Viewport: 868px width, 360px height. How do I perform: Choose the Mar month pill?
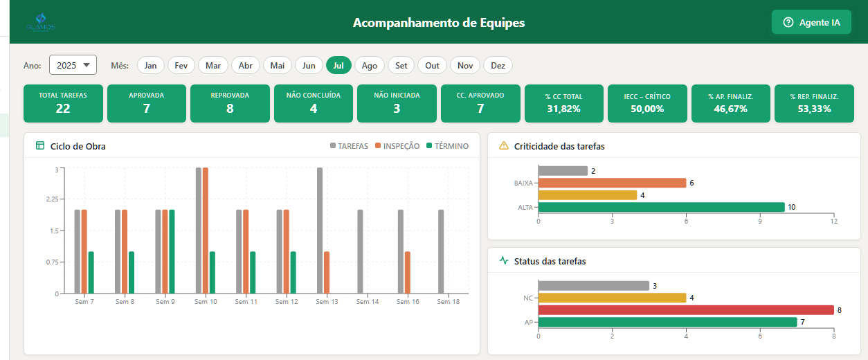click(213, 65)
